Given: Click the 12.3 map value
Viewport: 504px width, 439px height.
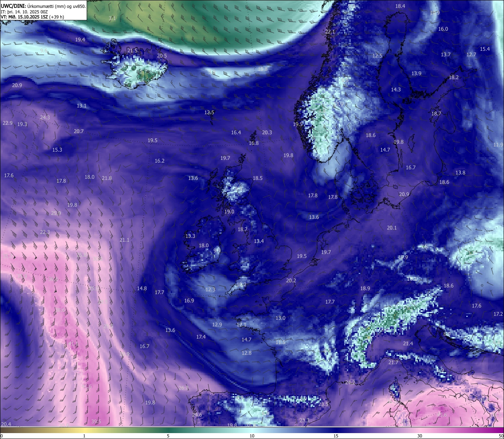Looking at the screenshot, I should (x=210, y=290).
